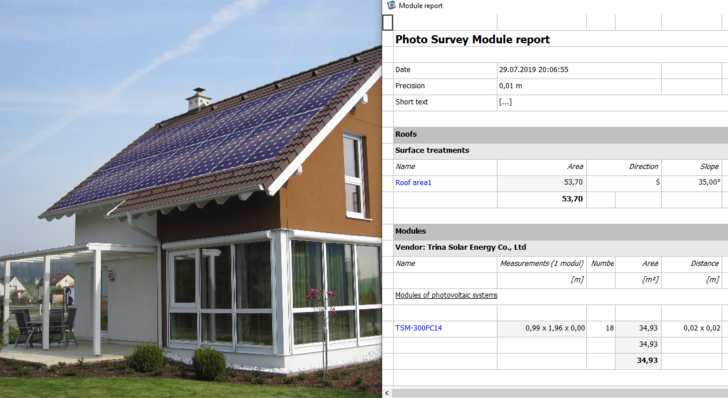Click the Distance column header
Image resolution: width=728 pixels, height=398 pixels.
pos(704,263)
